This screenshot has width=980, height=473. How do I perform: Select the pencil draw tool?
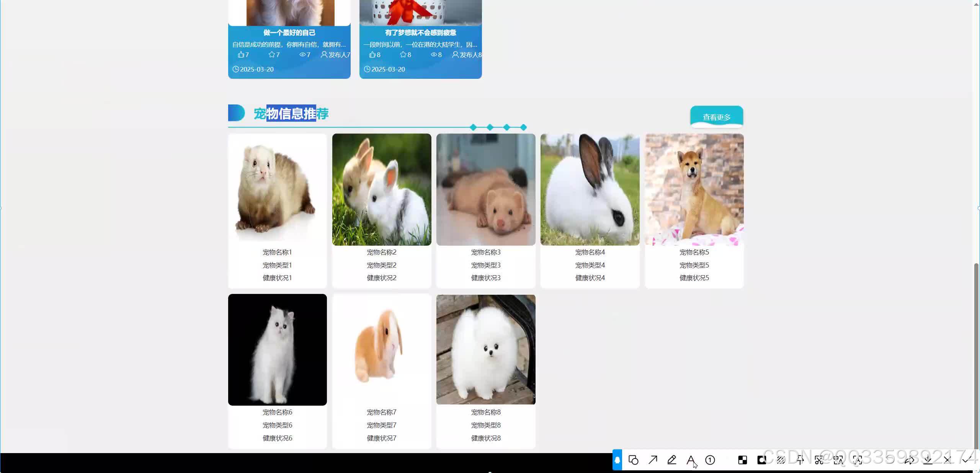tap(672, 460)
